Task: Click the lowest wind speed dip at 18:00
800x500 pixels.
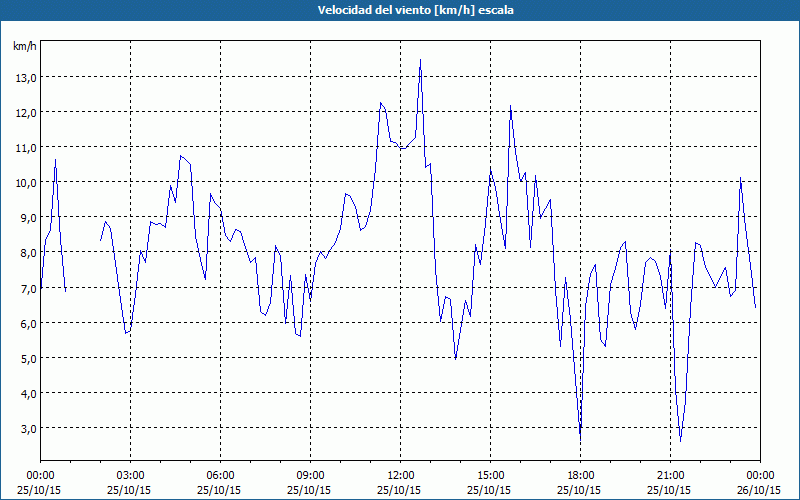Action: [x=581, y=439]
